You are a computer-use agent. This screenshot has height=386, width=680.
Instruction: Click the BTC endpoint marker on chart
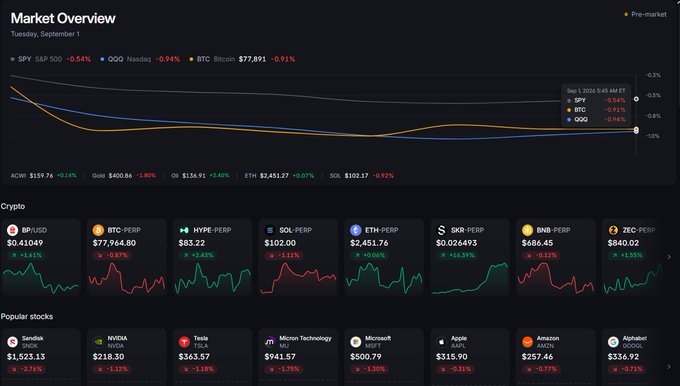click(x=636, y=129)
